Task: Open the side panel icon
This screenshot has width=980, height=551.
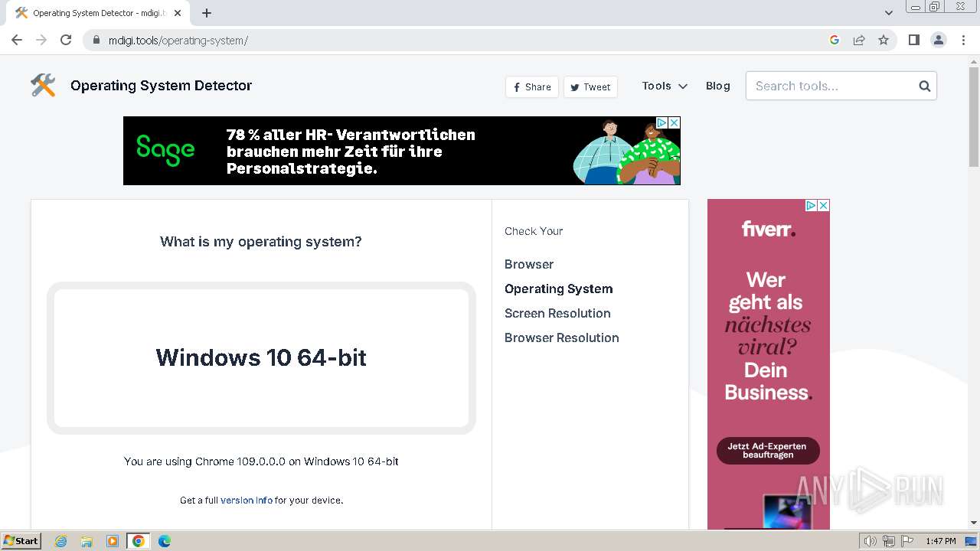Action: [914, 40]
